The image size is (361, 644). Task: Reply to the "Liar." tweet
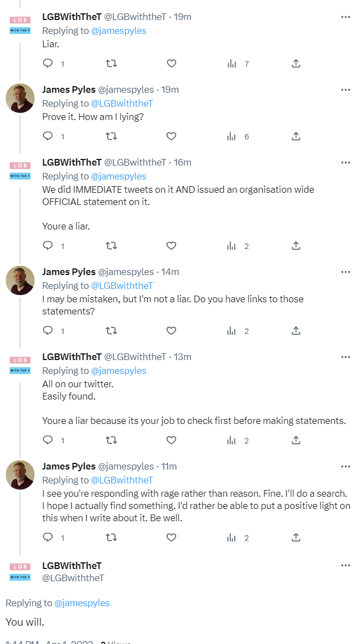48,64
